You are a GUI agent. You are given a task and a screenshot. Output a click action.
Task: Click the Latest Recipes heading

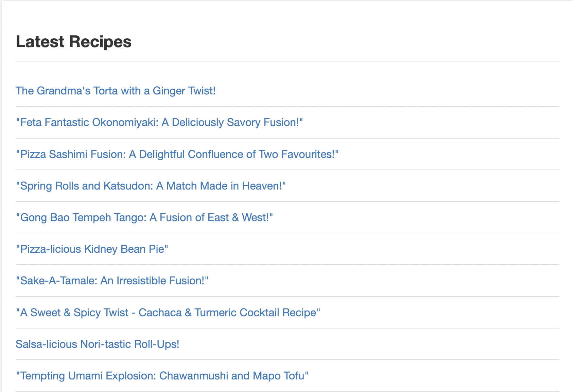coord(73,42)
